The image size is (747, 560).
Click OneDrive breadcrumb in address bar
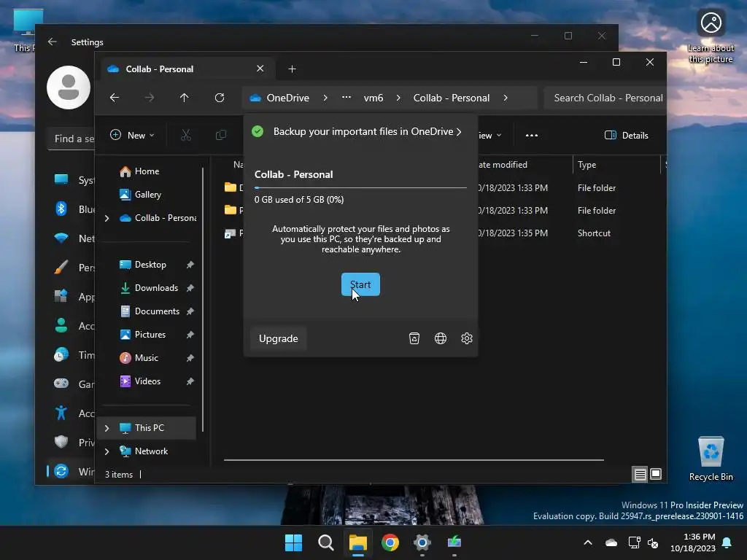pos(287,98)
